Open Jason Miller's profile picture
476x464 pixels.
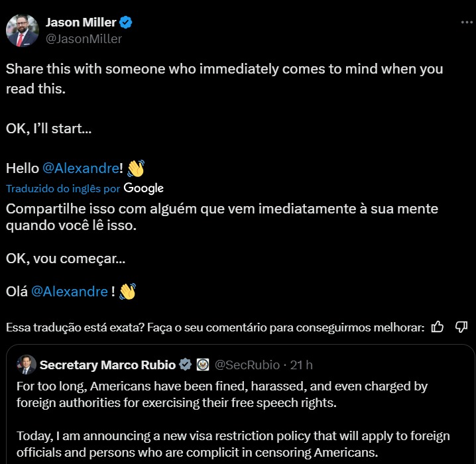22,30
